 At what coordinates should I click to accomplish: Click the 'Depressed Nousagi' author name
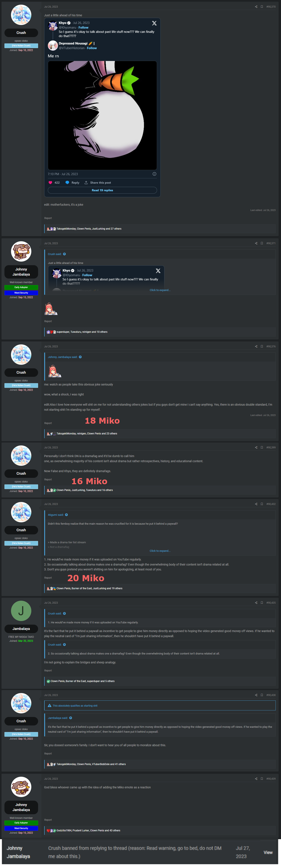[x=73, y=43]
